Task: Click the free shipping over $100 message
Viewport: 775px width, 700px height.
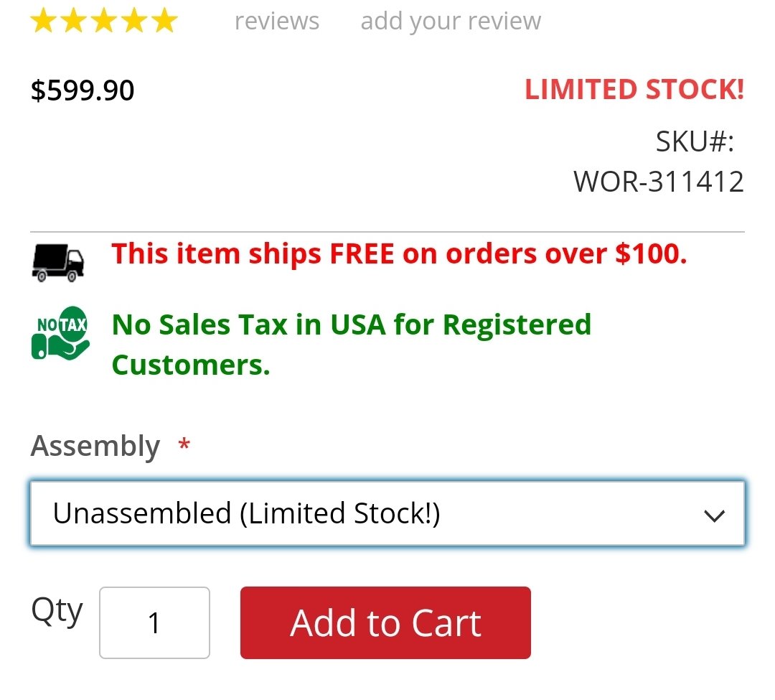Action: (x=400, y=253)
